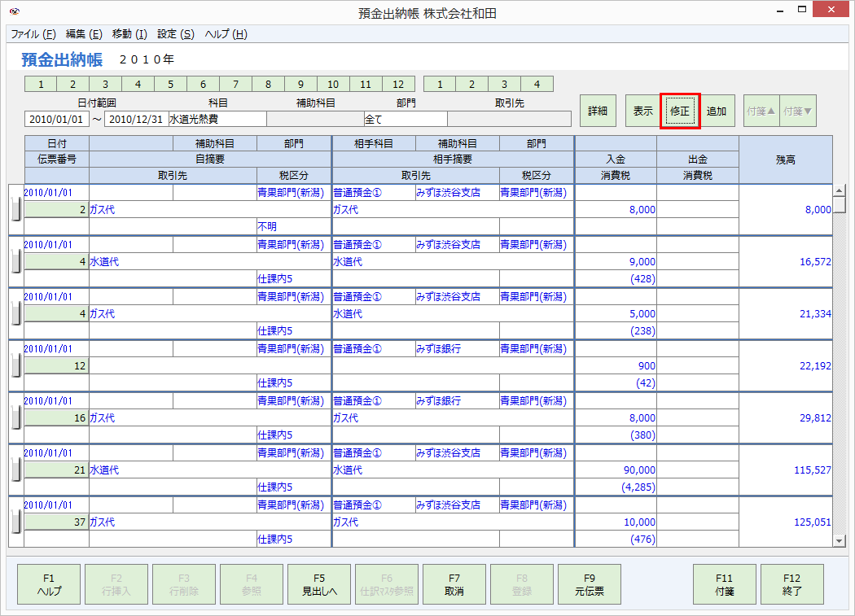
Task: Click the grip handle beside the 水道代 90,000 row
Action: pyautogui.click(x=14, y=468)
